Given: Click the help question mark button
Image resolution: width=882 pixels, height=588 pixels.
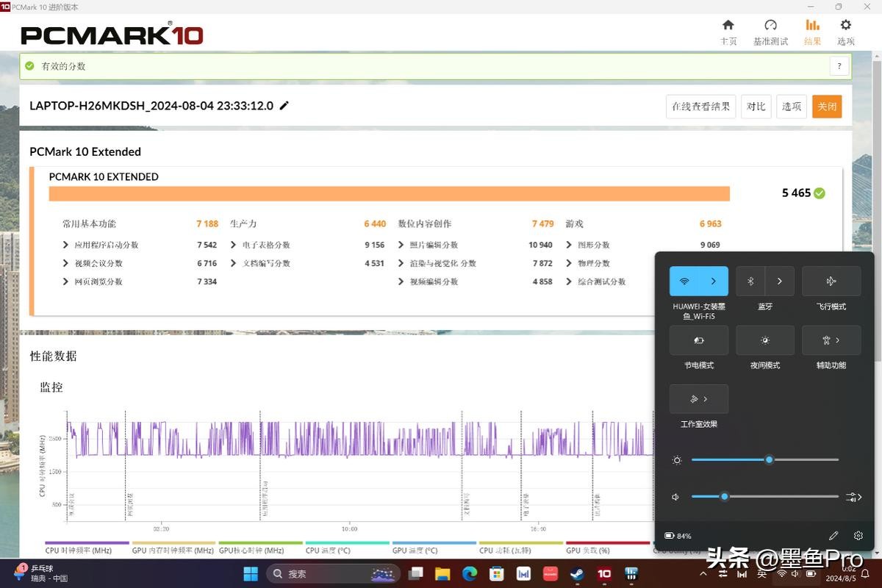Looking at the screenshot, I should 839,66.
